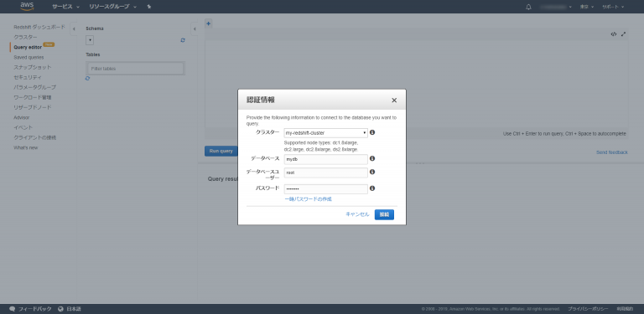Image resolution: width=644 pixels, height=314 pixels.
Task: Click the code view icon in editor
Action: click(x=613, y=34)
